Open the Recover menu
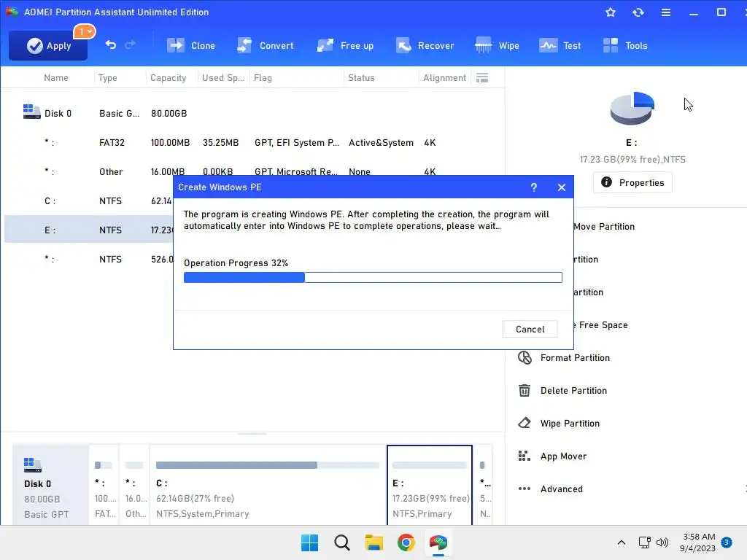This screenshot has width=747, height=560. 425,46
